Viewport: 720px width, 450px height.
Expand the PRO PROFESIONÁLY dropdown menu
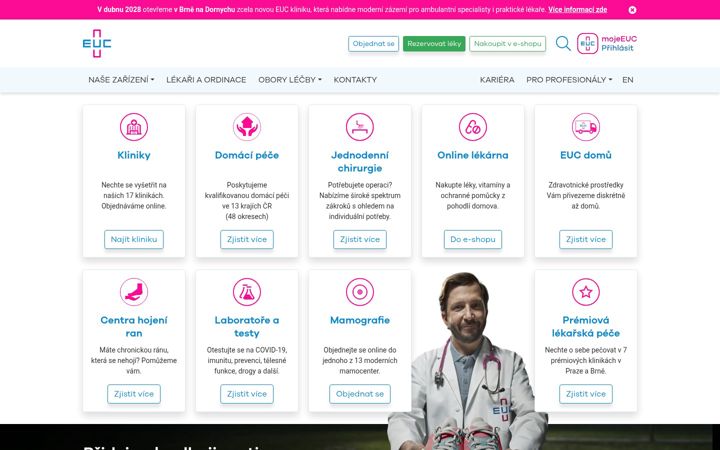point(569,80)
